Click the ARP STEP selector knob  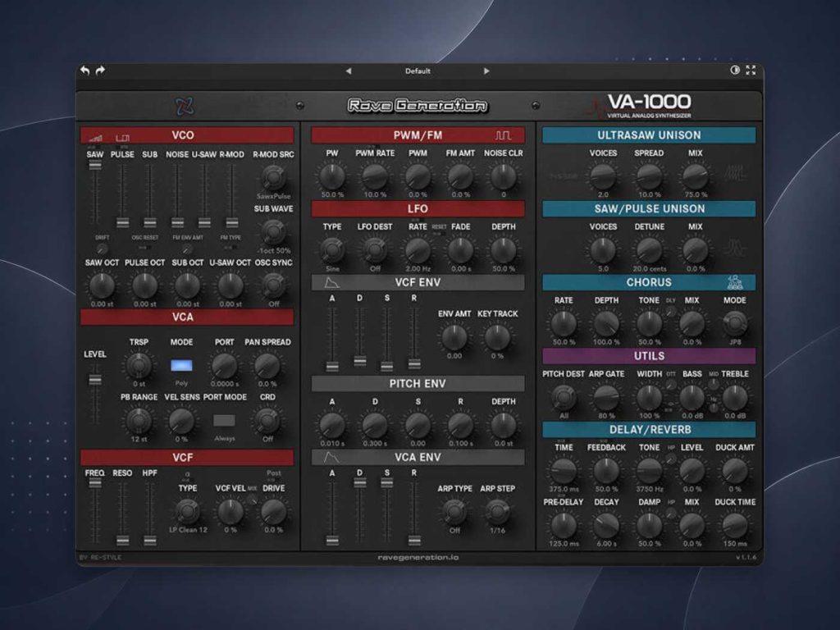click(x=497, y=512)
